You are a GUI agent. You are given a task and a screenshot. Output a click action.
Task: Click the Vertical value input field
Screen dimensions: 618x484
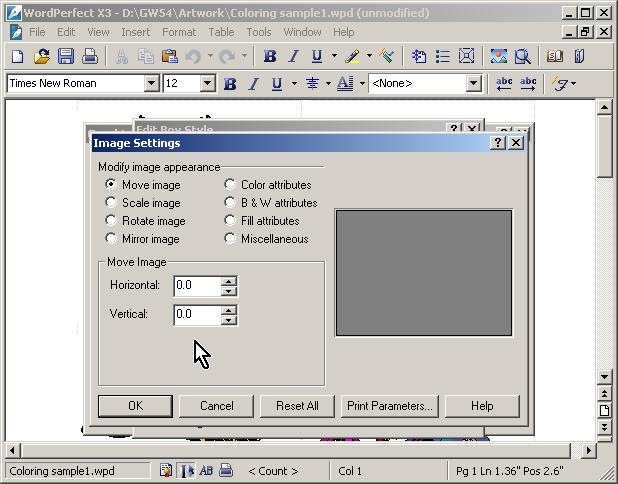point(197,315)
